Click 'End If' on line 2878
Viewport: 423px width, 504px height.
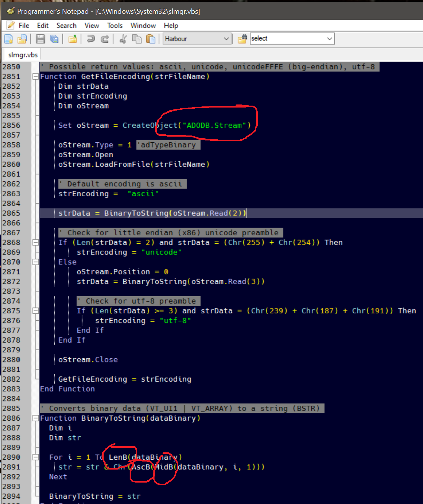coord(72,340)
